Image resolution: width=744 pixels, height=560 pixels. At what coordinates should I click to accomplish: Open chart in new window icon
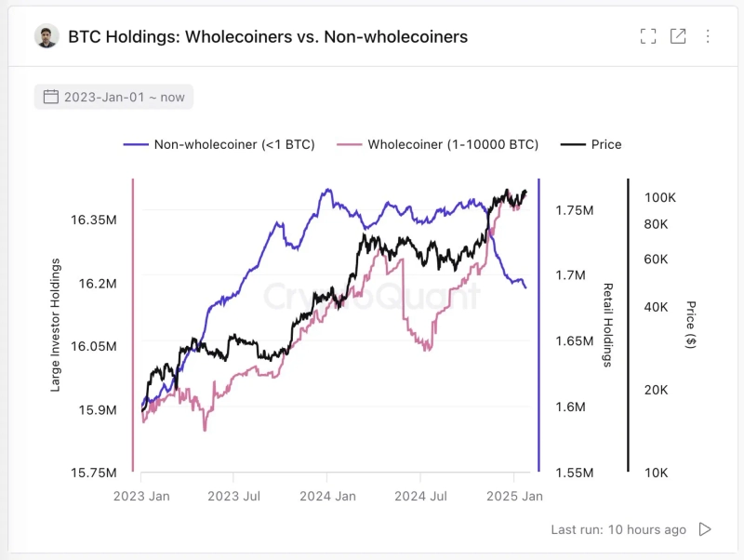click(678, 36)
